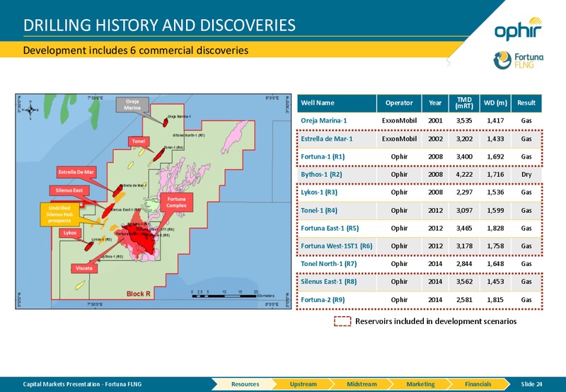The width and height of the screenshot is (566, 392).
Task: Click the Tonel-1 (R4) well name
Action: pyautogui.click(x=319, y=210)
